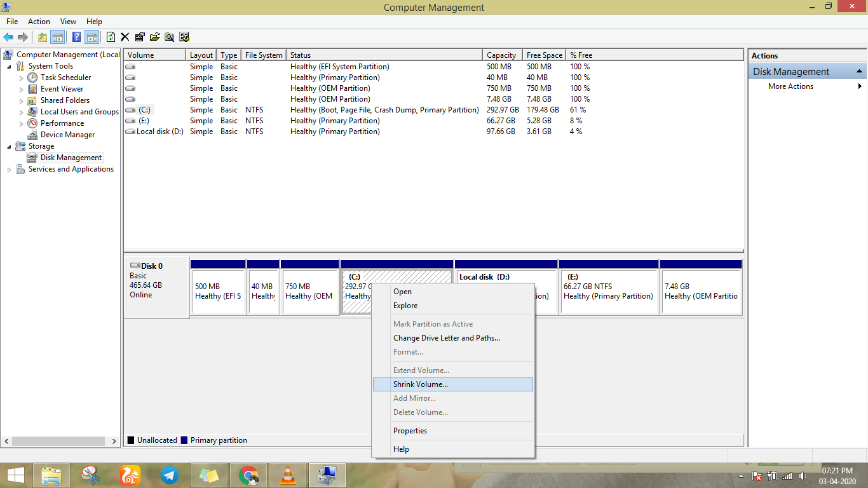Select Properties in the context menu
The image size is (868, 488).
pos(453,431)
